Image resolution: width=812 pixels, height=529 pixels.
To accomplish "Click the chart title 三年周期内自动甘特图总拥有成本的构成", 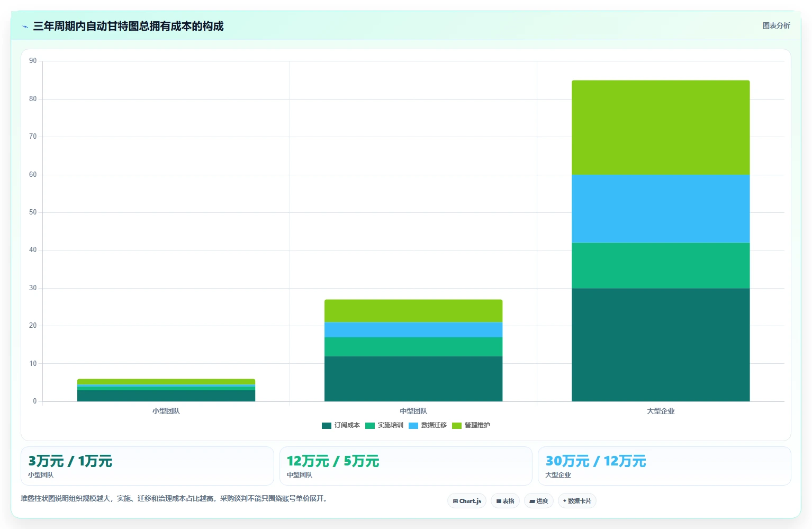I will coord(128,26).
